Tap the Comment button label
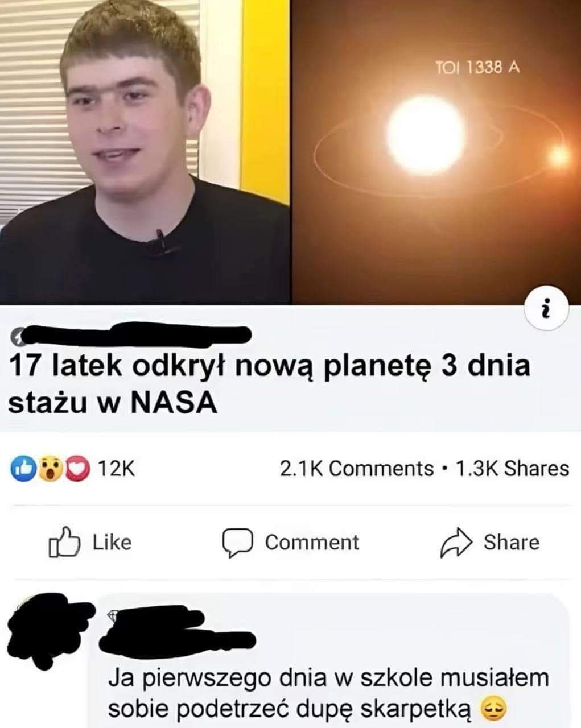Image resolution: width=581 pixels, height=728 pixels. coord(312,543)
